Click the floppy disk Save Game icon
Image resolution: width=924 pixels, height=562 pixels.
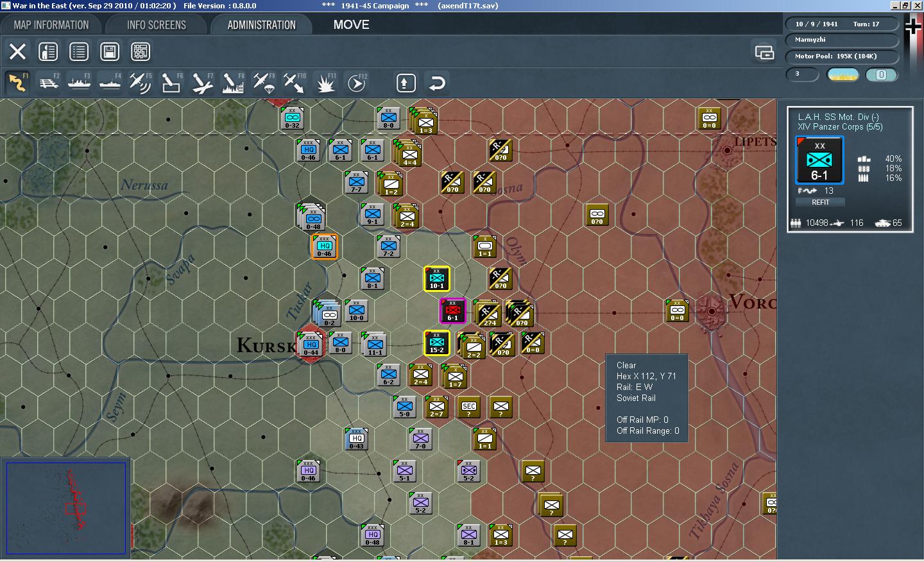(x=110, y=51)
